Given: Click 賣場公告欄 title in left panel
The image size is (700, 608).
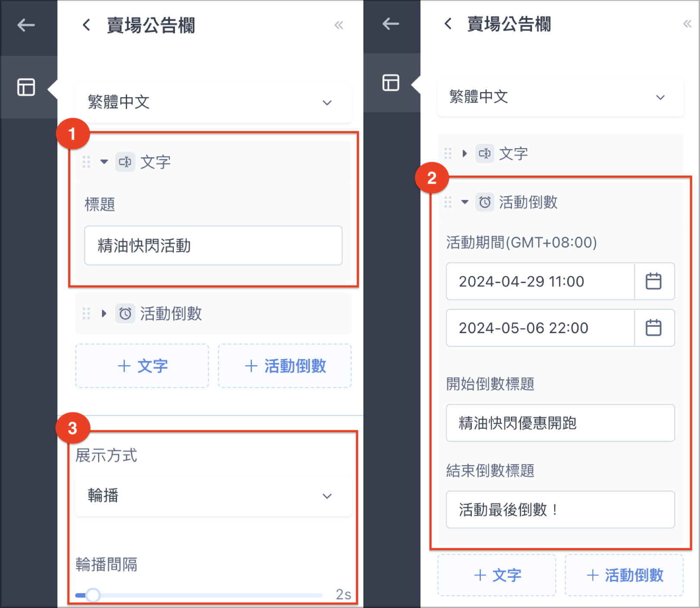Looking at the screenshot, I should coord(151,25).
